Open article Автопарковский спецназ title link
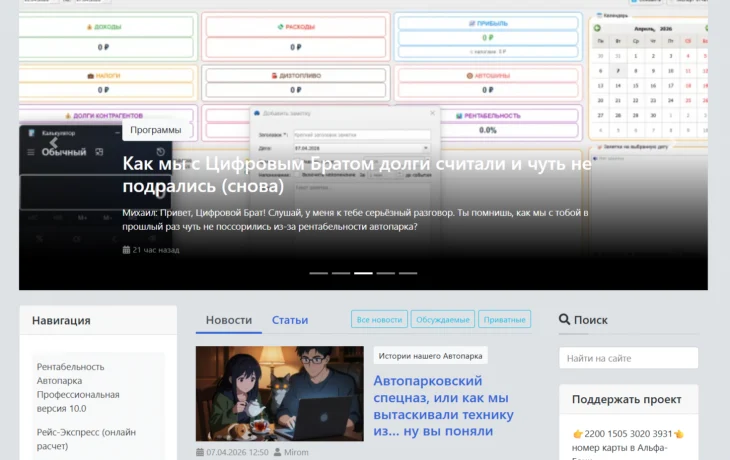The image size is (730, 460). point(443,406)
